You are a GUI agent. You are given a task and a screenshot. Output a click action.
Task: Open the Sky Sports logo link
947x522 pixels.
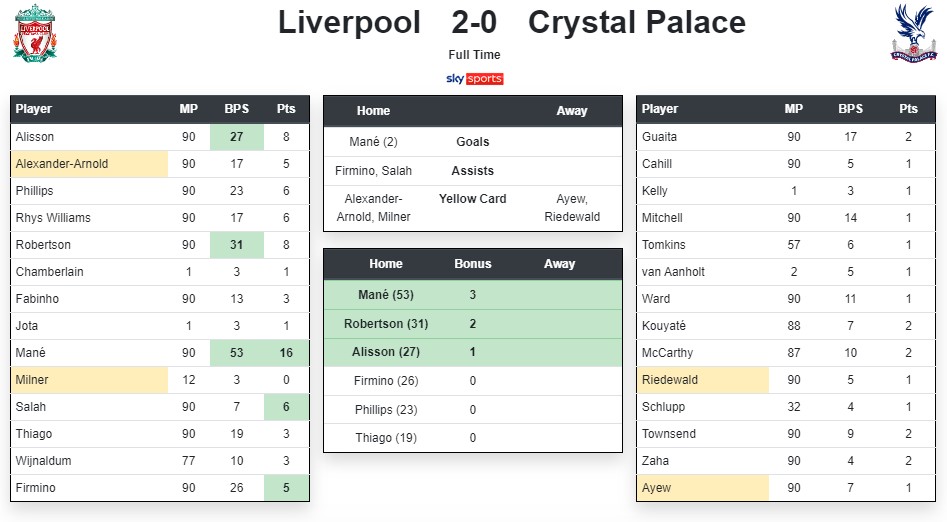click(475, 79)
